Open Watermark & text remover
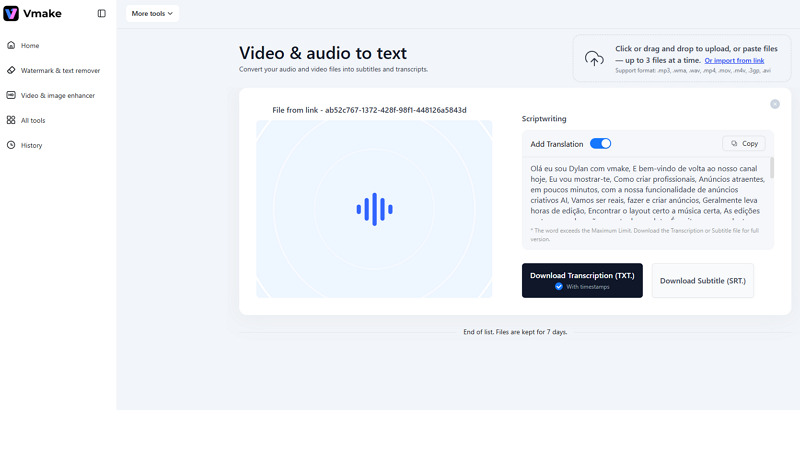Image resolution: width=800 pixels, height=449 pixels. coord(58,70)
